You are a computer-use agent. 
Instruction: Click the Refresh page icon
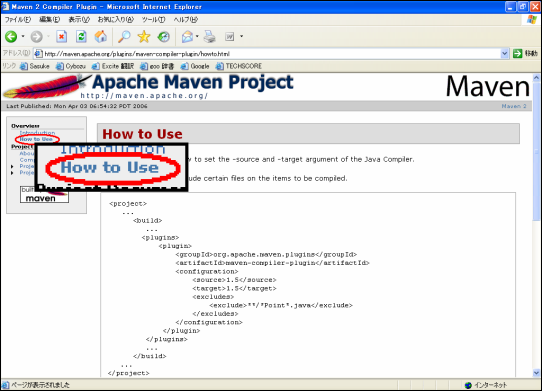coord(81,36)
